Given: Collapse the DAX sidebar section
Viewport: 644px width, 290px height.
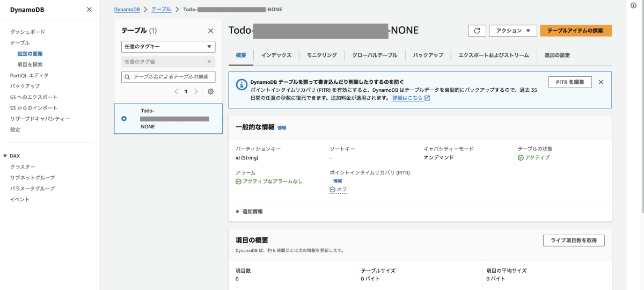Looking at the screenshot, I should 5,156.
